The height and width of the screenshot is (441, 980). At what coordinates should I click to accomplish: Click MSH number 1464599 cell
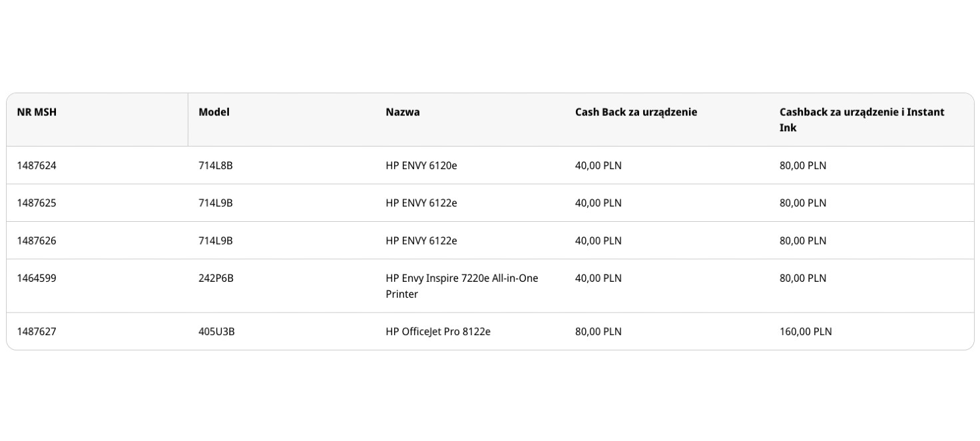[37, 278]
